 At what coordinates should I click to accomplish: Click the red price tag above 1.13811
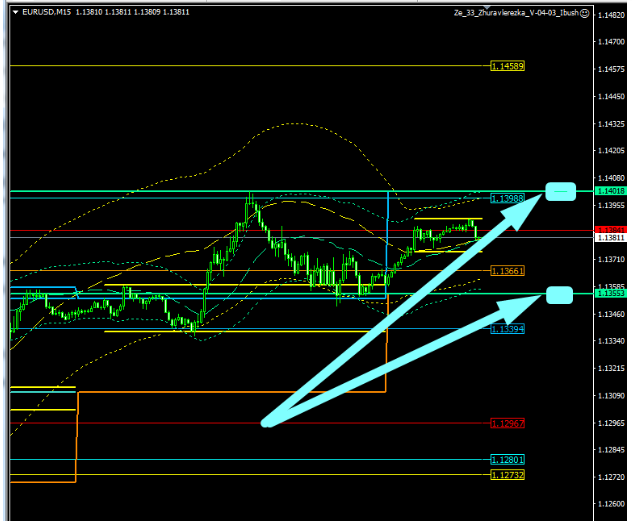610,230
